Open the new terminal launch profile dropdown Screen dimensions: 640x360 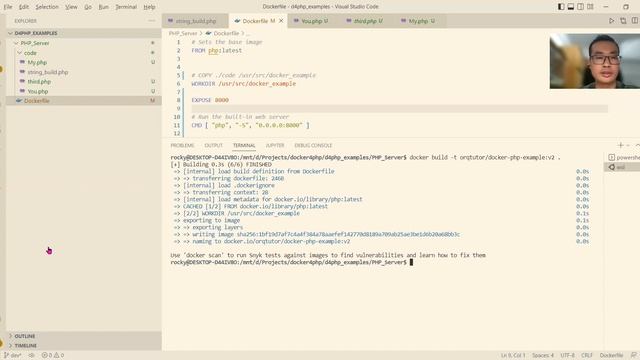pos(628,145)
